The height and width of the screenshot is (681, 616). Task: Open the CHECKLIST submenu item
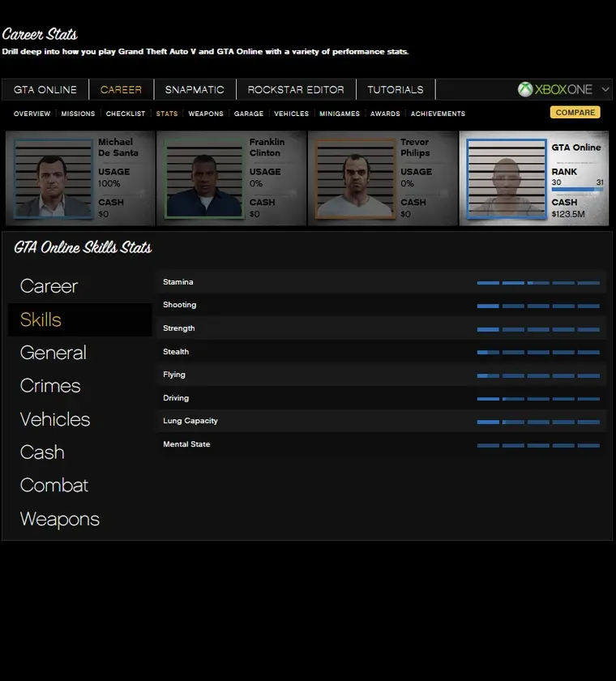coord(126,113)
